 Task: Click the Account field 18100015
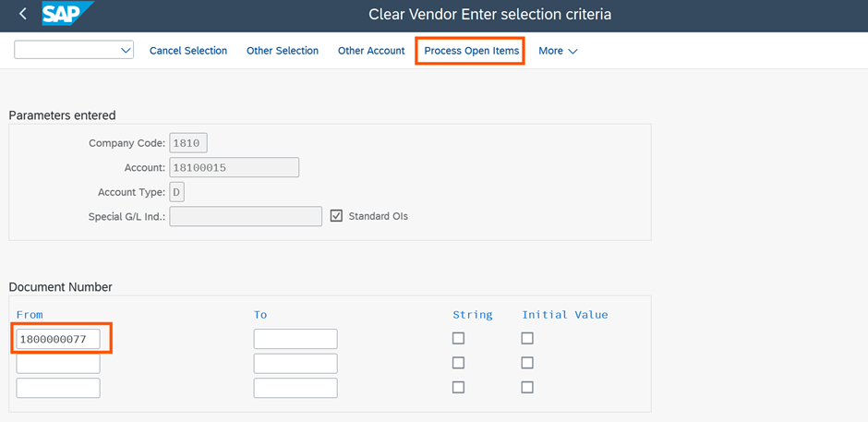tap(235, 167)
